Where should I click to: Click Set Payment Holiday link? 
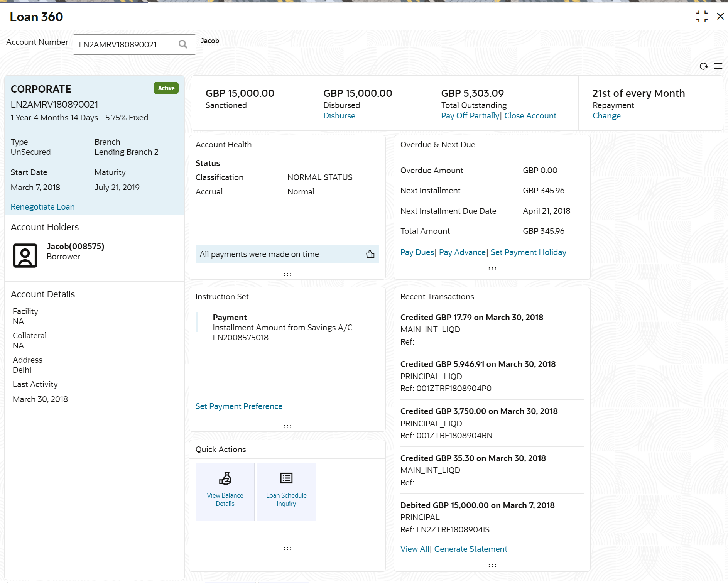point(528,252)
